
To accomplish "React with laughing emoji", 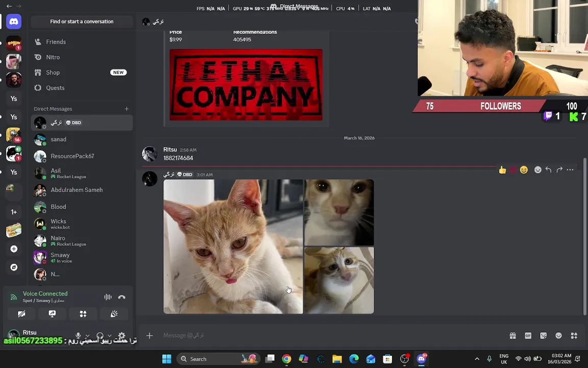I will click(524, 170).
